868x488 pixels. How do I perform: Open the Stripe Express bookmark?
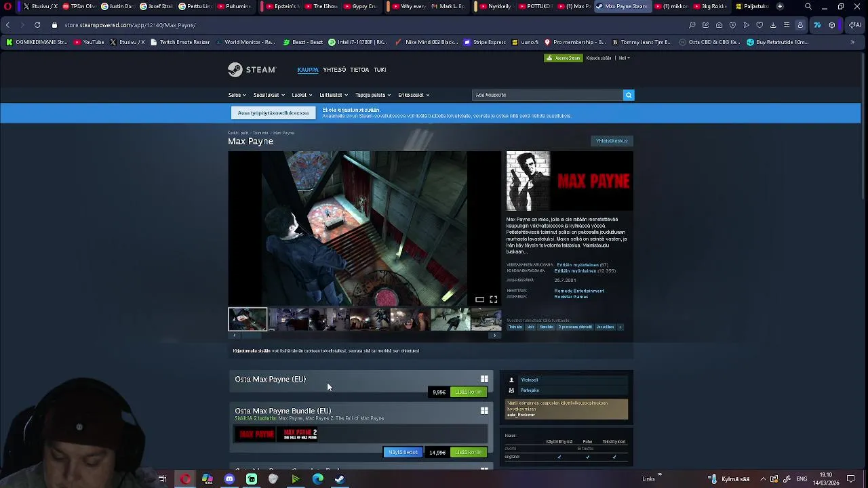pos(485,42)
